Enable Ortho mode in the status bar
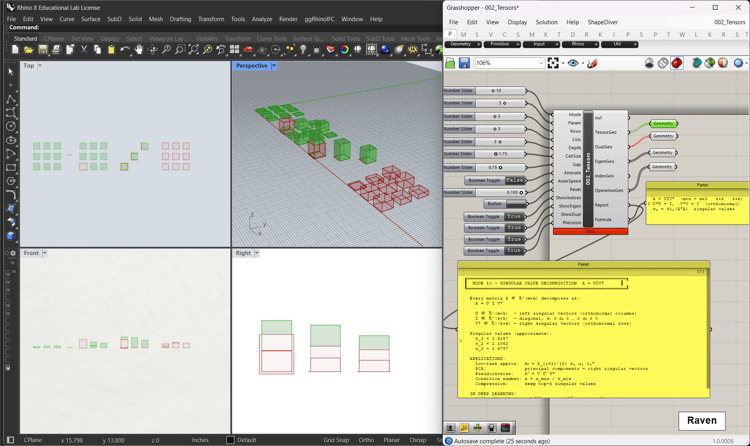 (x=367, y=440)
